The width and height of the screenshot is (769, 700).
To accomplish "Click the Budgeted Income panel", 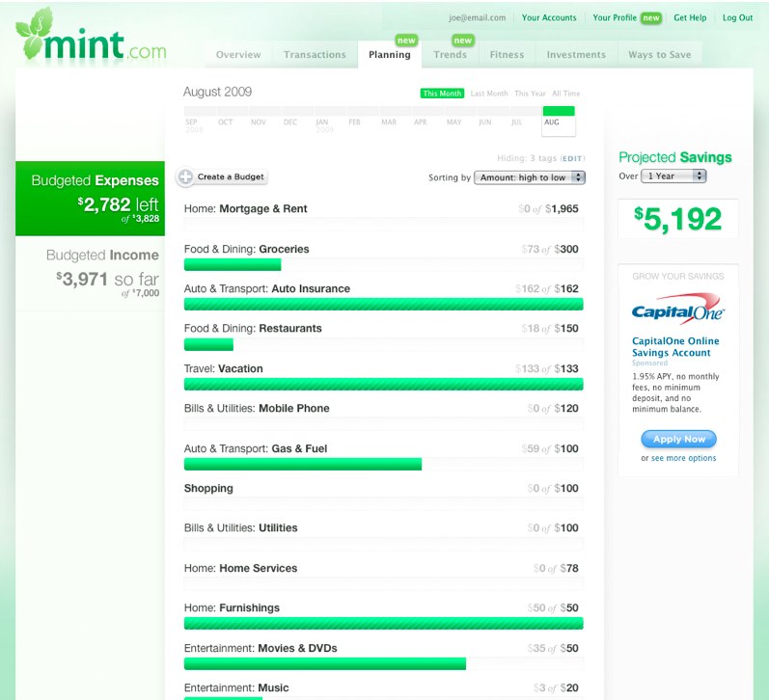I will [x=90, y=273].
